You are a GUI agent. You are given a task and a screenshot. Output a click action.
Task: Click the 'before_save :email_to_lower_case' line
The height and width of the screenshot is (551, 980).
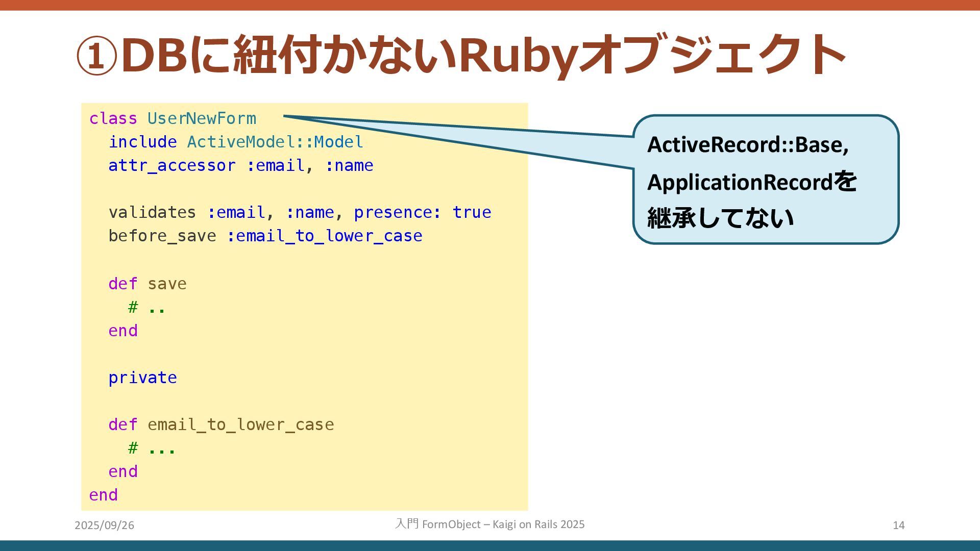click(x=265, y=236)
